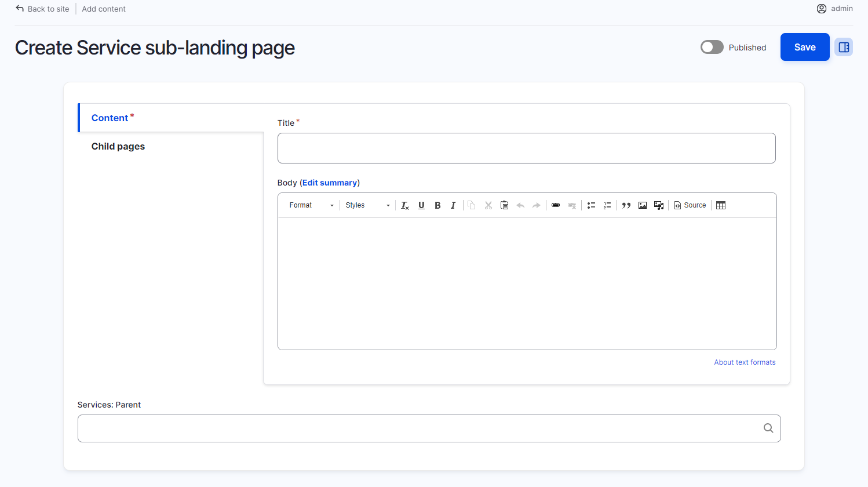Click the admin user account icon
The height and width of the screenshot is (487, 868).
click(x=822, y=9)
